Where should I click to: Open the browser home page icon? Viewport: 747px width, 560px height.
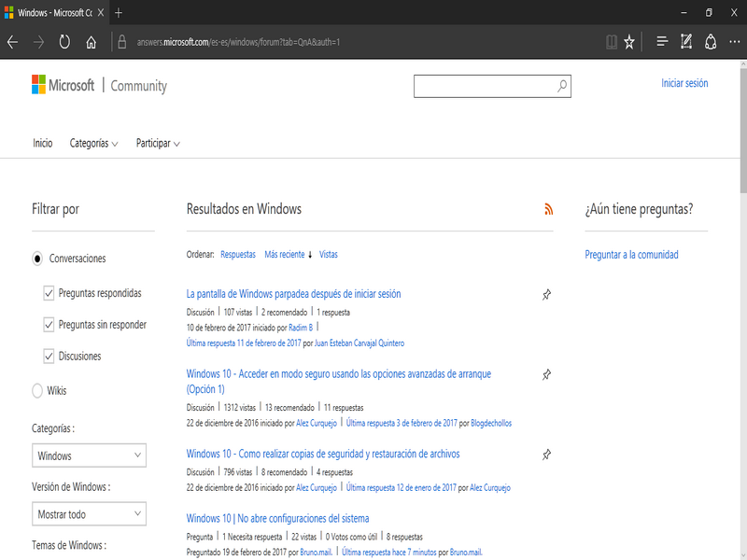pyautogui.click(x=91, y=42)
